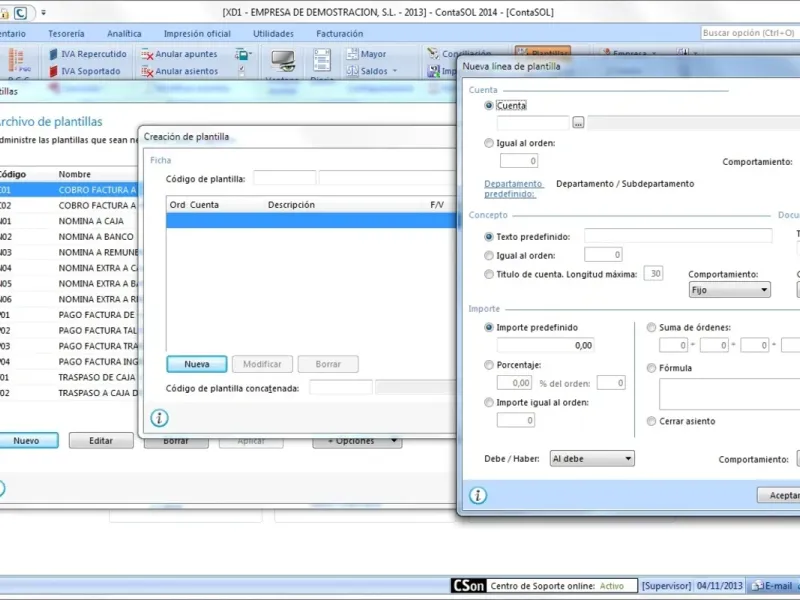Click Anular asientos in the ribbon
Viewport: 800px width, 600px height.
pyautogui.click(x=180, y=71)
